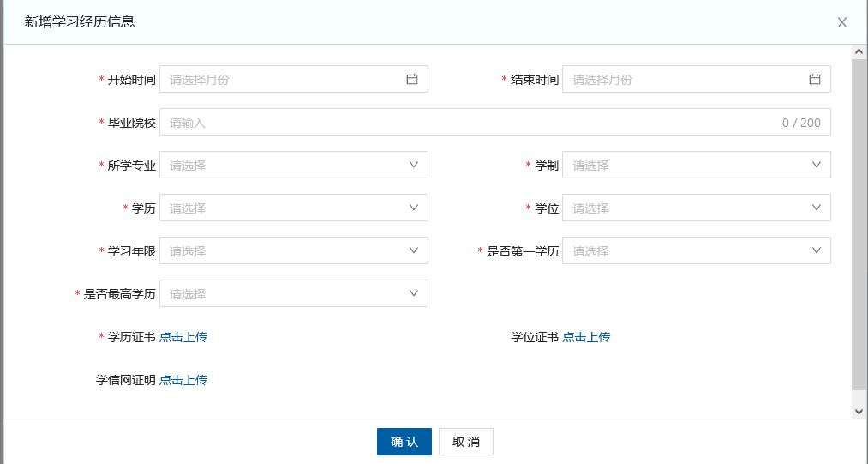Click calendar icon in 开始时间 field
Image resolution: width=868 pixels, height=464 pixels.
pyautogui.click(x=412, y=79)
